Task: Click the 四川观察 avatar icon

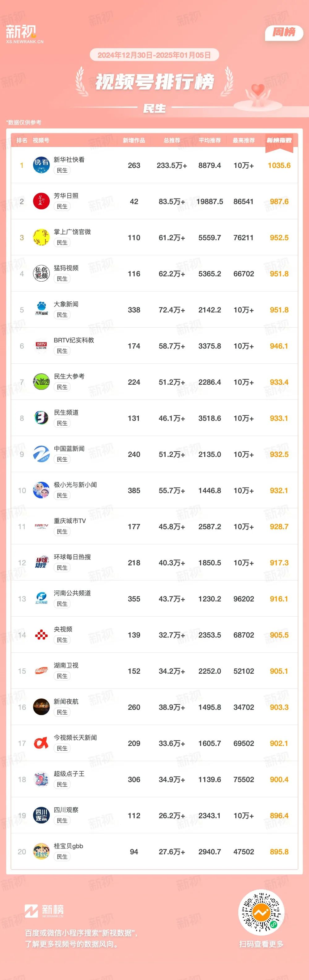Action: (x=41, y=816)
